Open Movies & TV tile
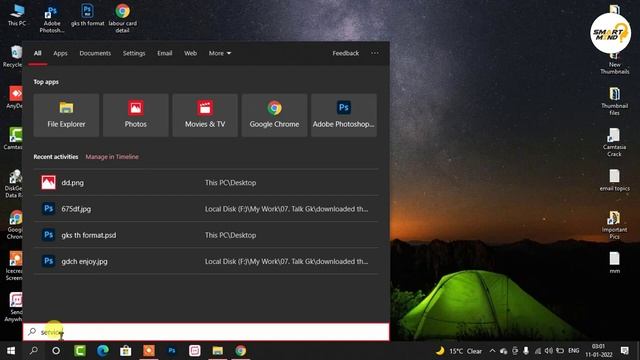Image resolution: width=640 pixels, height=360 pixels. [205, 115]
